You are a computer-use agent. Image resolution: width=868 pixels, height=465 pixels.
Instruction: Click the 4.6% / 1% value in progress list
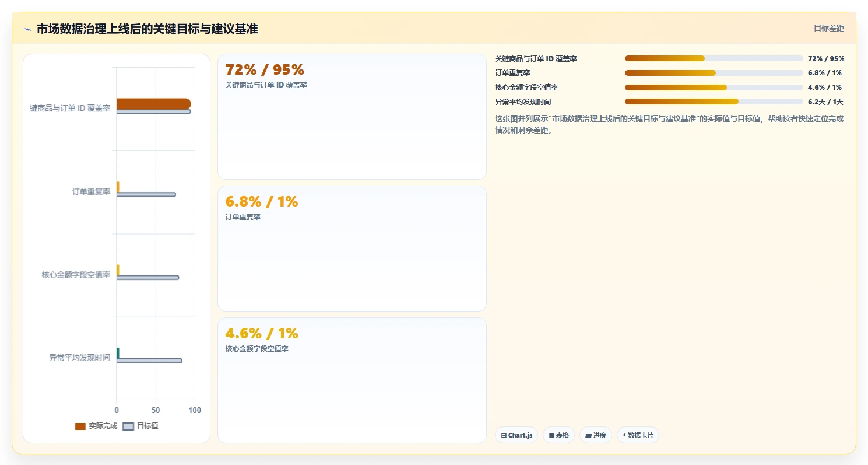[x=825, y=88]
